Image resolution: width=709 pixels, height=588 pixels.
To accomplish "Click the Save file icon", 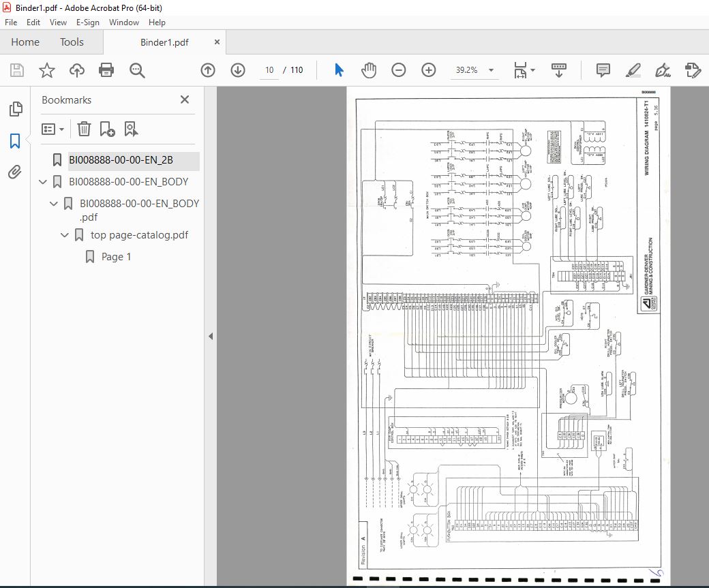I will click(x=17, y=70).
